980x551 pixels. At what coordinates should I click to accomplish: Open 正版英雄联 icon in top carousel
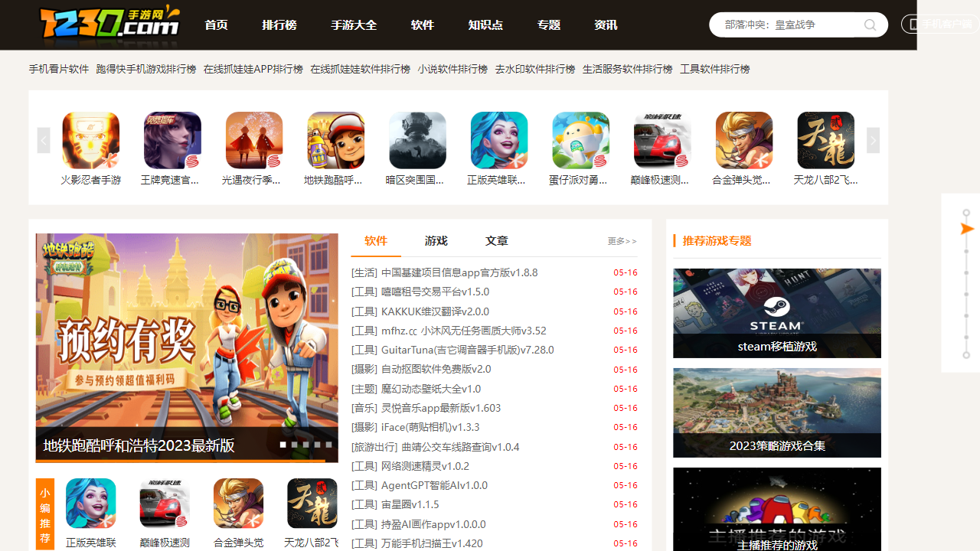[499, 141]
